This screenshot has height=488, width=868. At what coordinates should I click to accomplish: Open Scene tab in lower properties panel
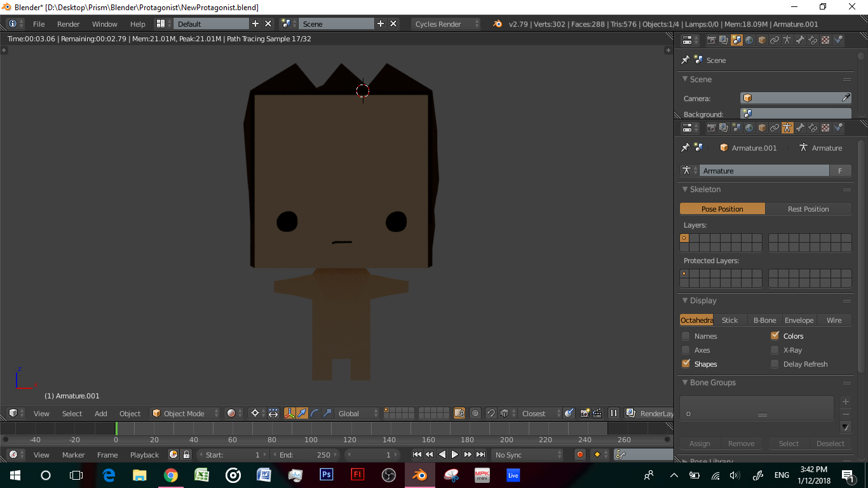tap(736, 128)
